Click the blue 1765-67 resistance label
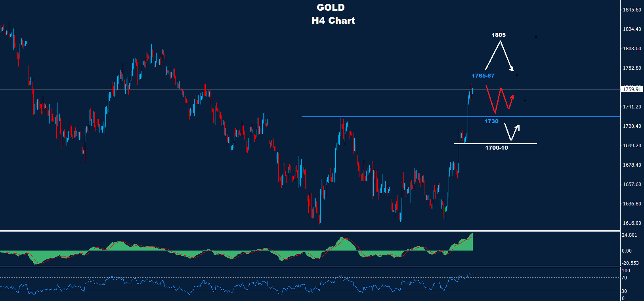Screen dimensions: 644x302 click(483, 76)
